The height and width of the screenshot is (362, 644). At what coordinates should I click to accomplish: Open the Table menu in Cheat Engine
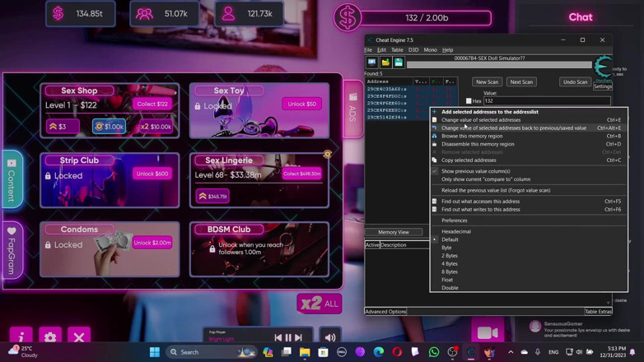click(397, 50)
